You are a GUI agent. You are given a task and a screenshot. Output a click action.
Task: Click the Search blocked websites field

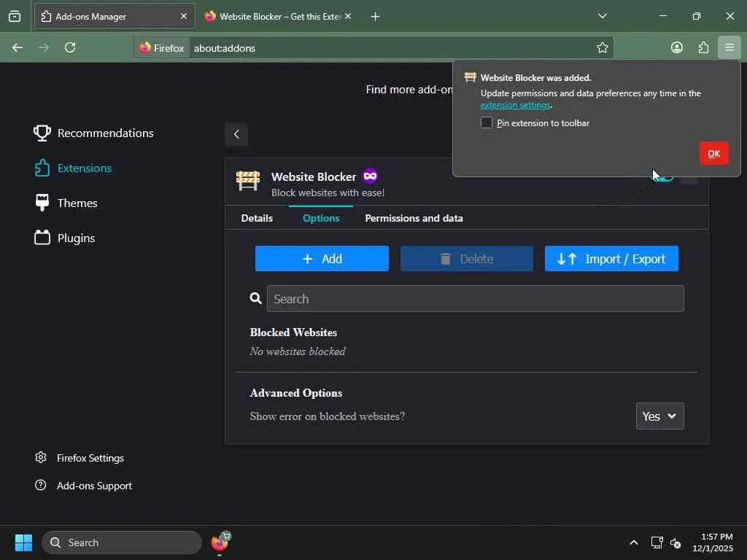[475, 298]
